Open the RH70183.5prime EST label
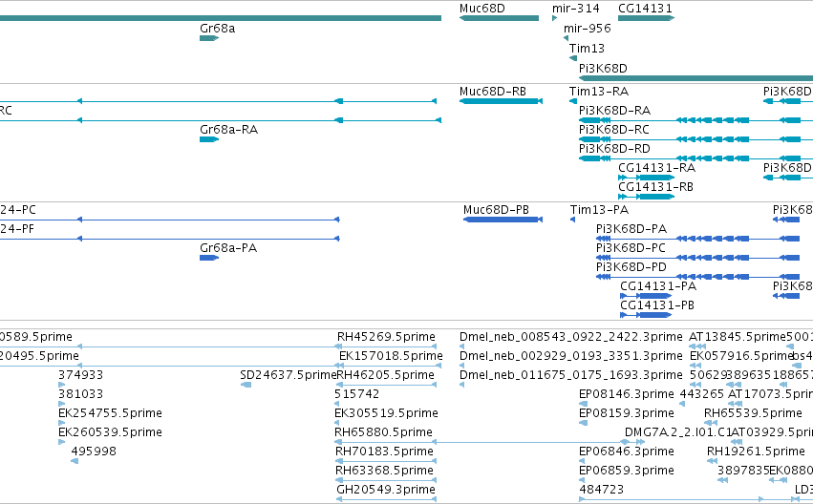Image resolution: width=813 pixels, height=504 pixels. (x=384, y=451)
